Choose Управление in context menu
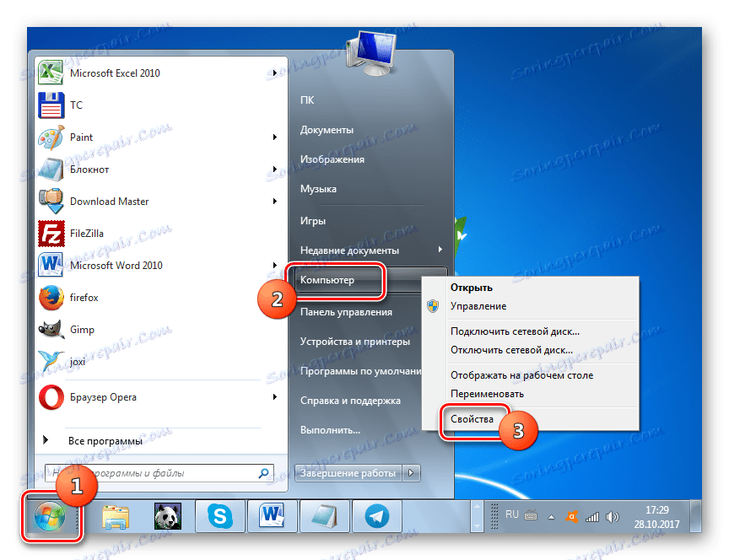The width and height of the screenshot is (729, 560). (478, 306)
